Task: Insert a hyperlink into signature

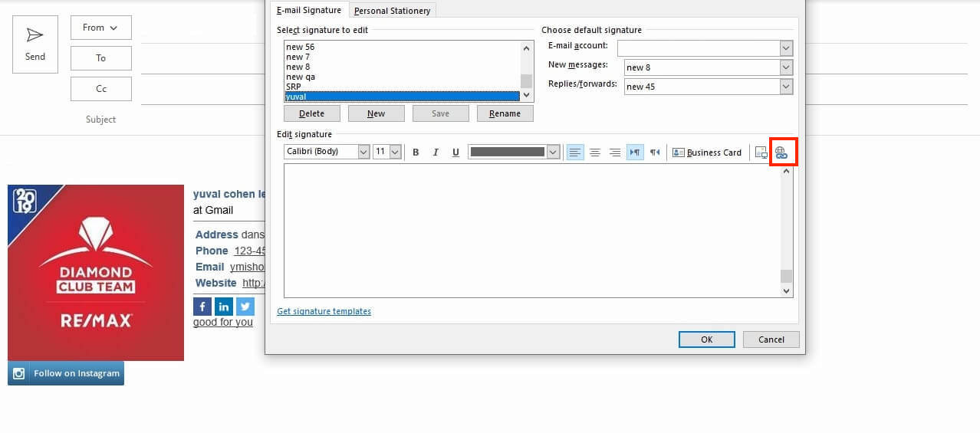Action: click(781, 153)
